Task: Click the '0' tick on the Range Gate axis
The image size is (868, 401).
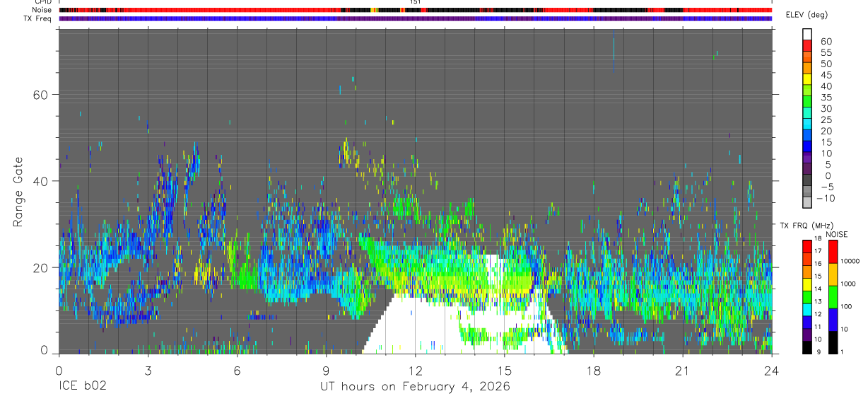Action: [x=44, y=349]
